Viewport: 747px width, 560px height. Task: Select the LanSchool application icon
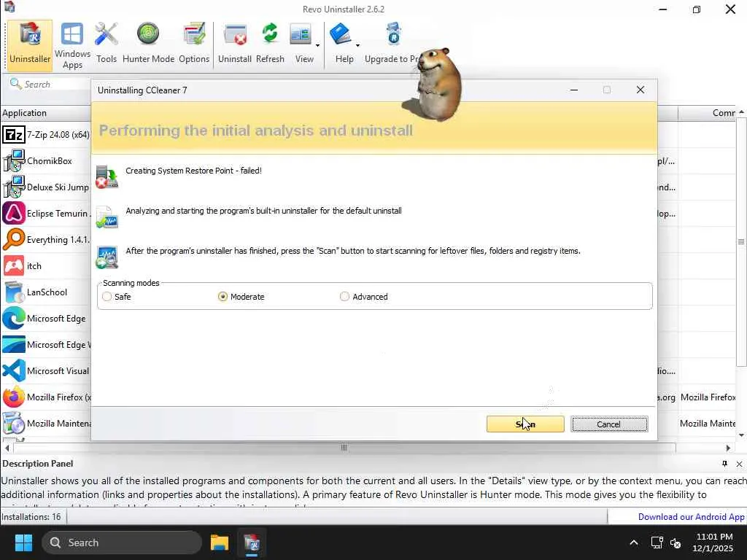pos(13,292)
